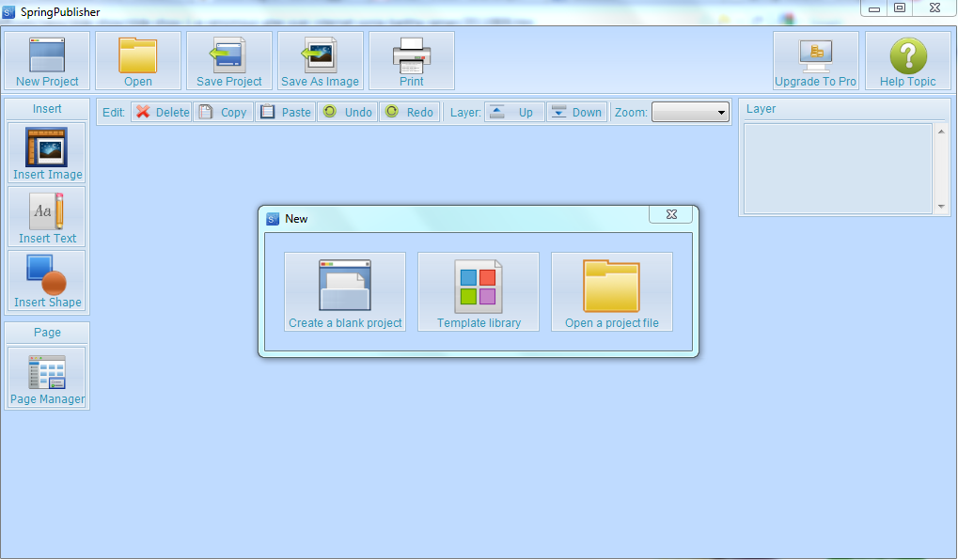The image size is (958, 560).
Task: Move the layer Down
Action: [576, 112]
